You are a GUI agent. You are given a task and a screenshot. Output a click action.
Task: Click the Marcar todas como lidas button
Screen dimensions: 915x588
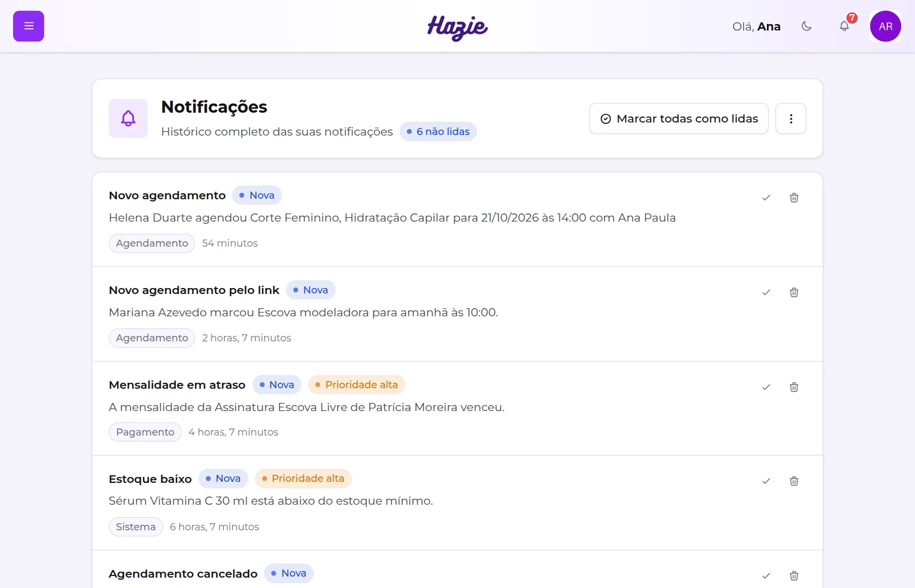click(x=679, y=119)
